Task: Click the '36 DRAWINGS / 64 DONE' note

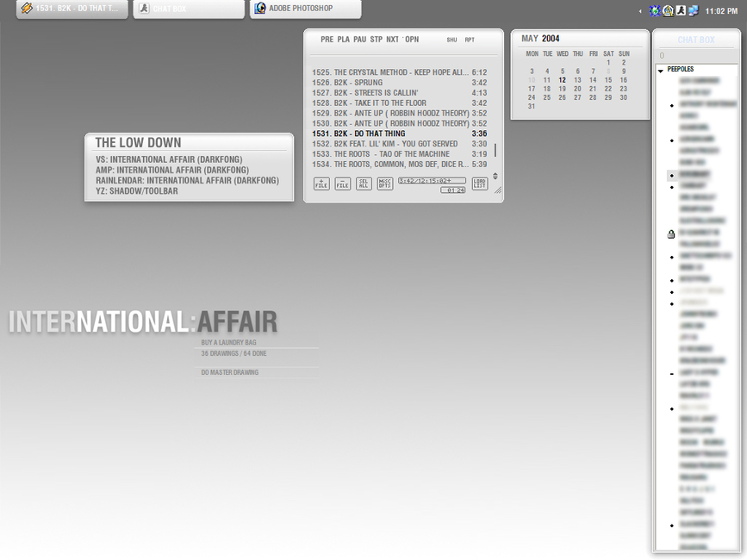Action: (x=233, y=353)
